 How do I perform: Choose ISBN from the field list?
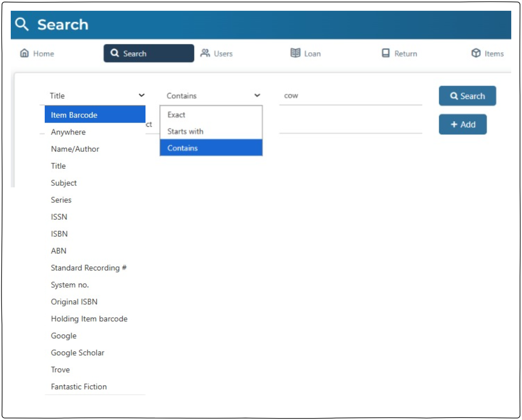point(59,234)
